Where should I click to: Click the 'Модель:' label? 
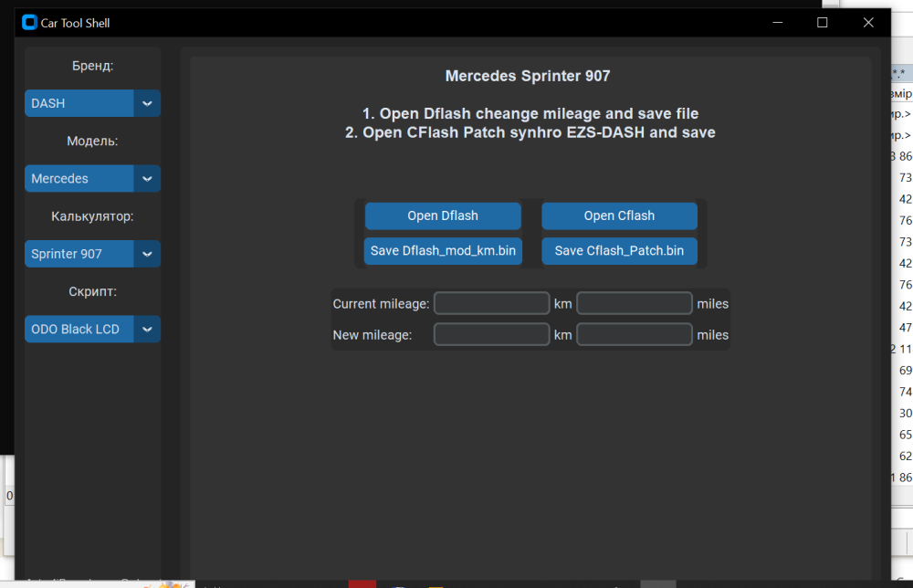coord(92,141)
